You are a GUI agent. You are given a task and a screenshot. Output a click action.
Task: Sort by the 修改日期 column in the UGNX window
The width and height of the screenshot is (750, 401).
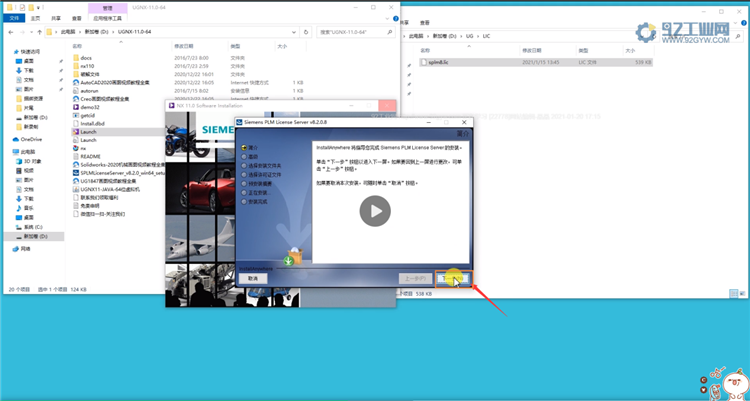point(184,46)
